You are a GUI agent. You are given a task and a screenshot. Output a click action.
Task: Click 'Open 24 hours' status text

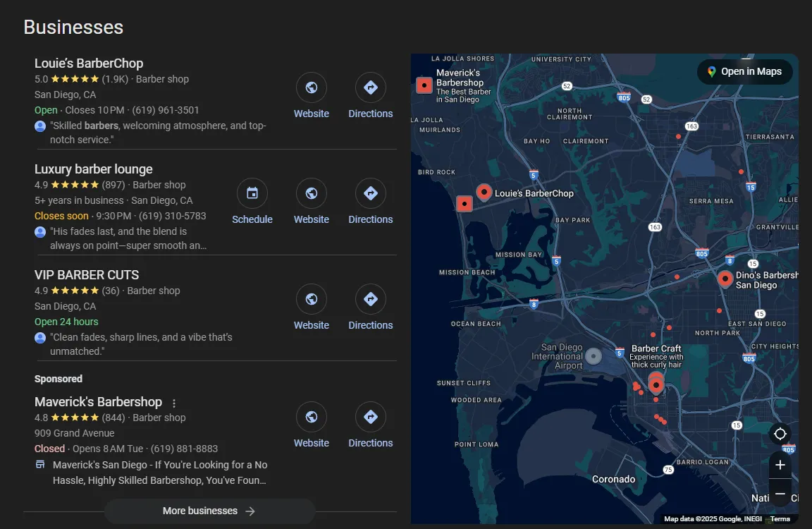tap(66, 322)
